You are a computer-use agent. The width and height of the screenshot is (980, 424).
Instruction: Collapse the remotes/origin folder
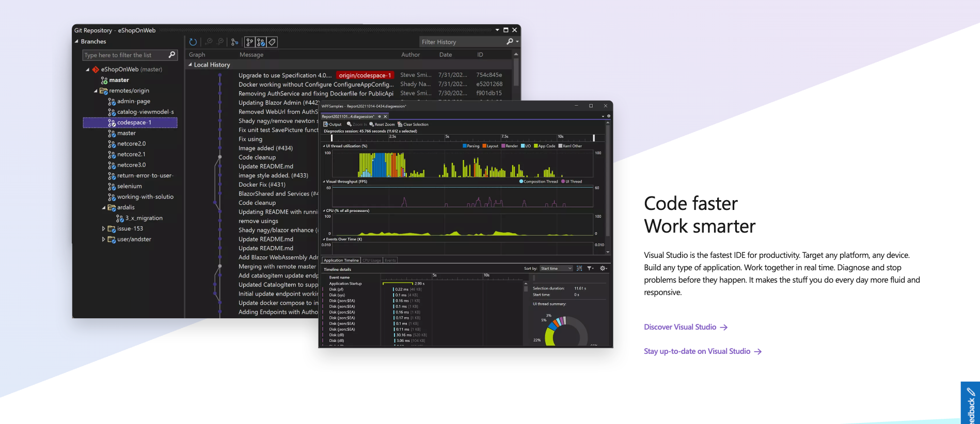tap(96, 91)
